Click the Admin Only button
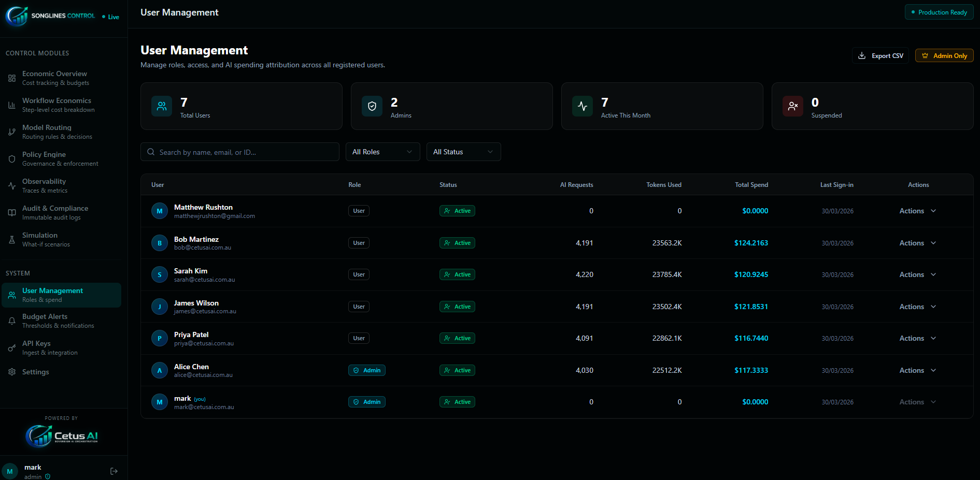 tap(944, 55)
